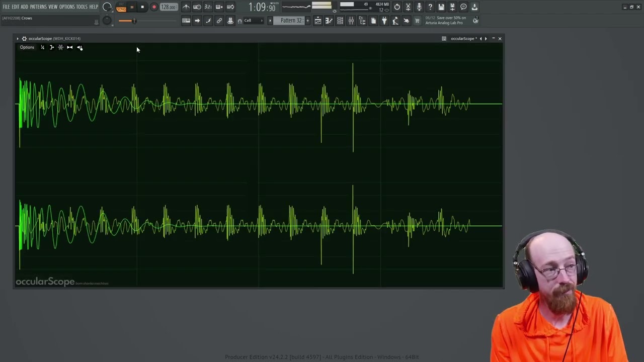Click the one-click audio recording microphone icon
Screen dimensions: 644x362
point(419,7)
